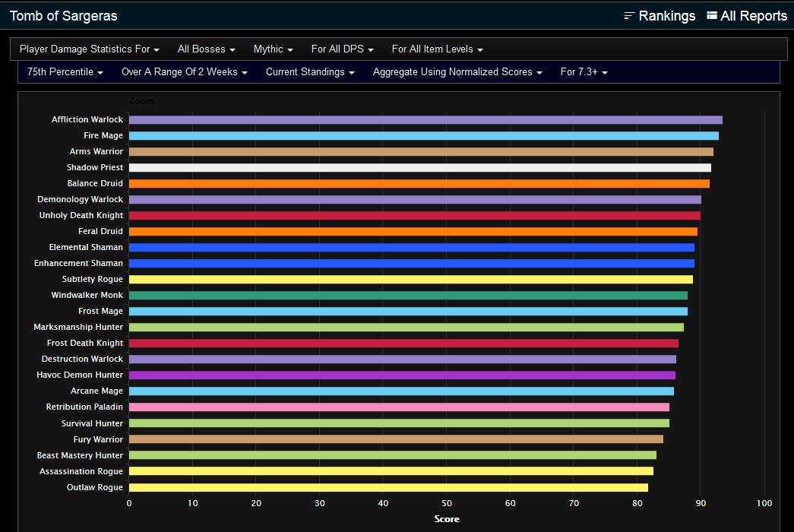Click the Demonology Warlock bar
The image size is (794, 532).
(415, 200)
